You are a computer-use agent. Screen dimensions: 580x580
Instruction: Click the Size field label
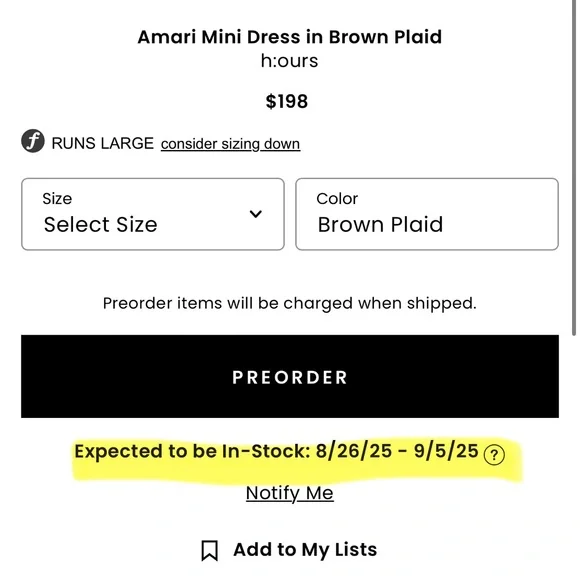coord(57,199)
